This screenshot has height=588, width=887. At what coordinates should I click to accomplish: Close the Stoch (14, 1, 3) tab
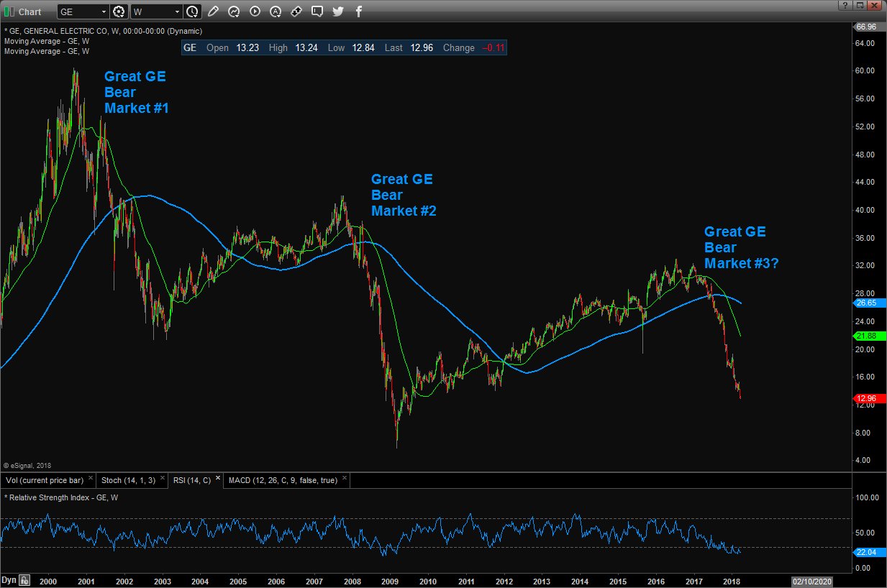pos(161,478)
